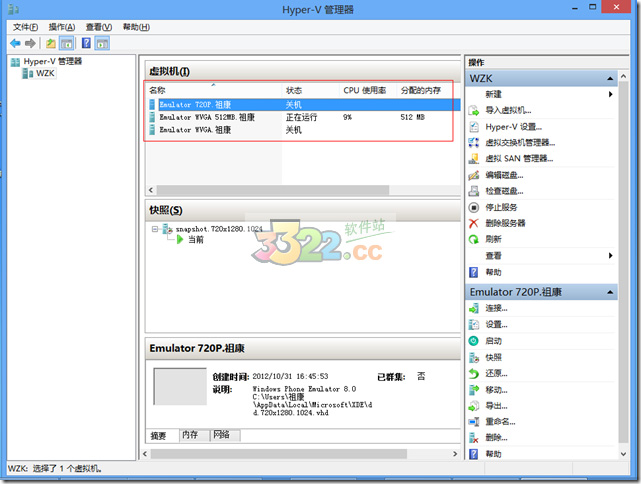Click the 检查磁盘 action
641x484 pixels.
point(504,191)
